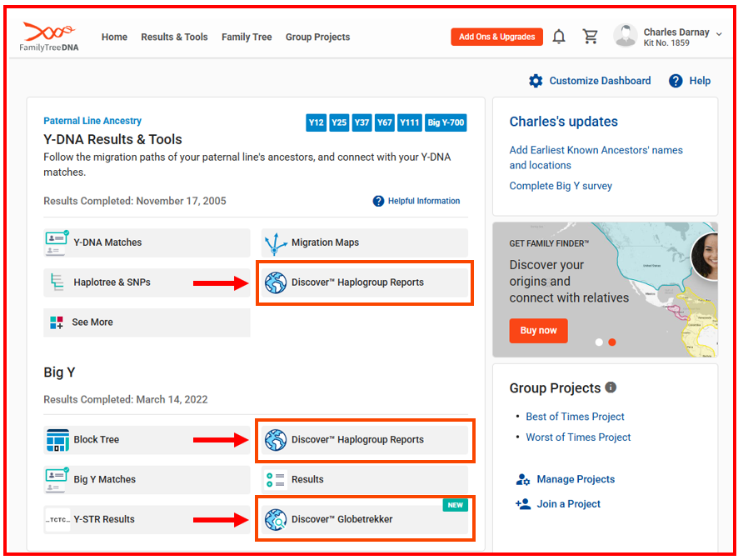Open the shopping cart
Viewport: 743px width, 560px height.
pos(591,37)
